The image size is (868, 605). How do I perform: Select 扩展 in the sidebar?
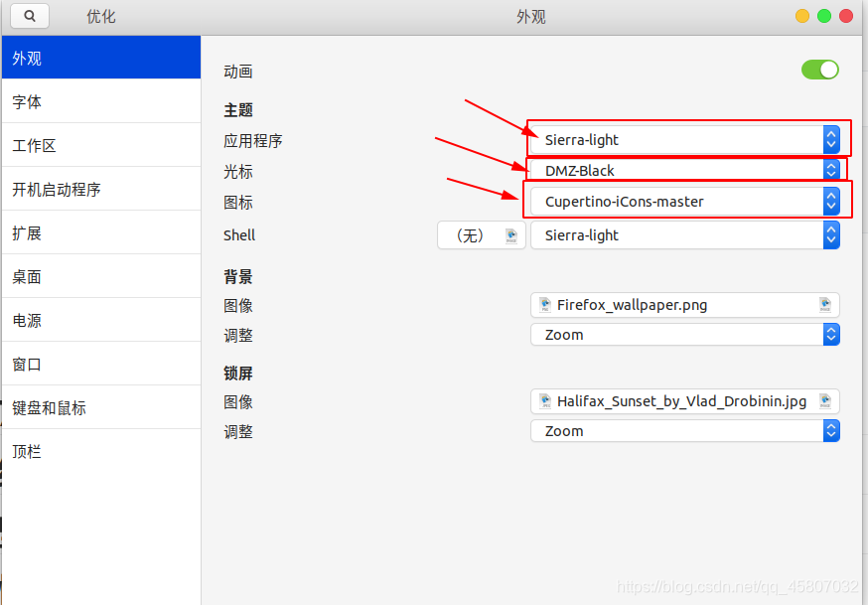101,233
